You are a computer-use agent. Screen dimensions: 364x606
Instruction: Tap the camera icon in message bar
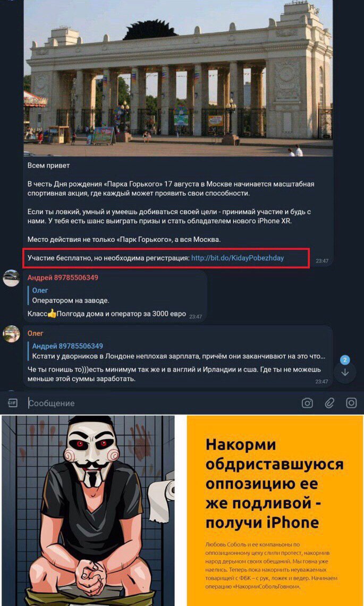pos(307,403)
